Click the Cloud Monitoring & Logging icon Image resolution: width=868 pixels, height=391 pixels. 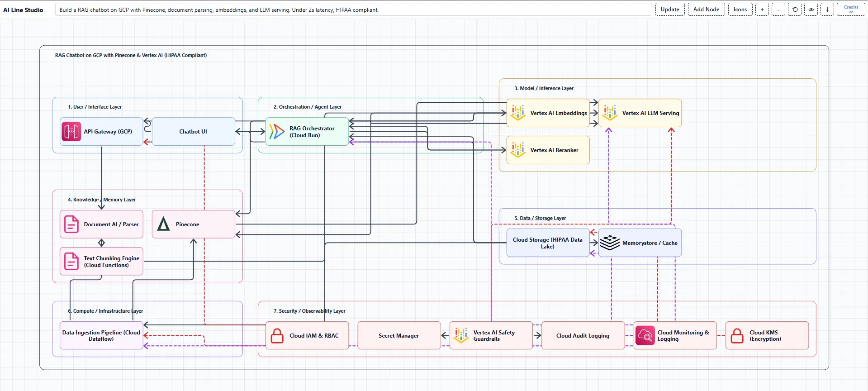(x=645, y=335)
